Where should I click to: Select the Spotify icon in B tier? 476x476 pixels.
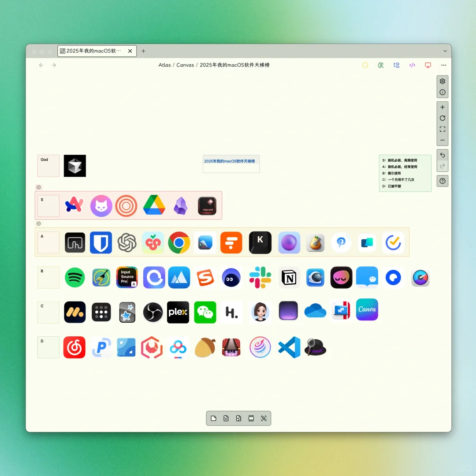pos(74,278)
